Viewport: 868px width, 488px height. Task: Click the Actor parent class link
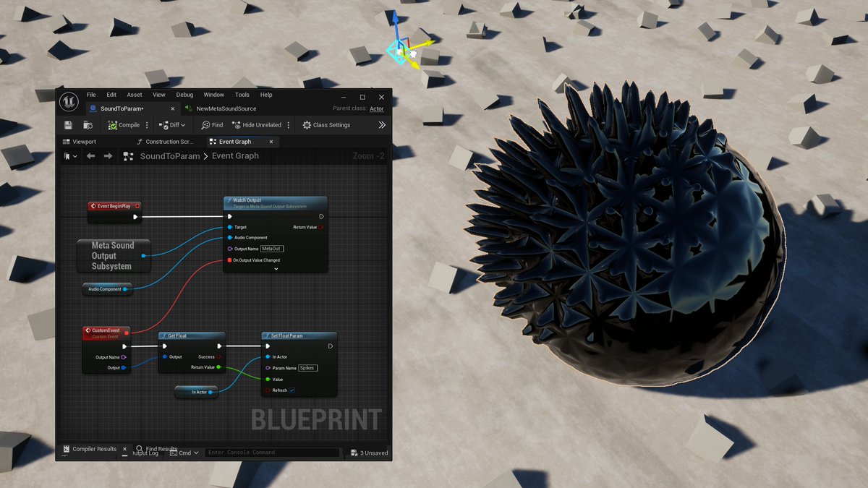pyautogui.click(x=376, y=108)
